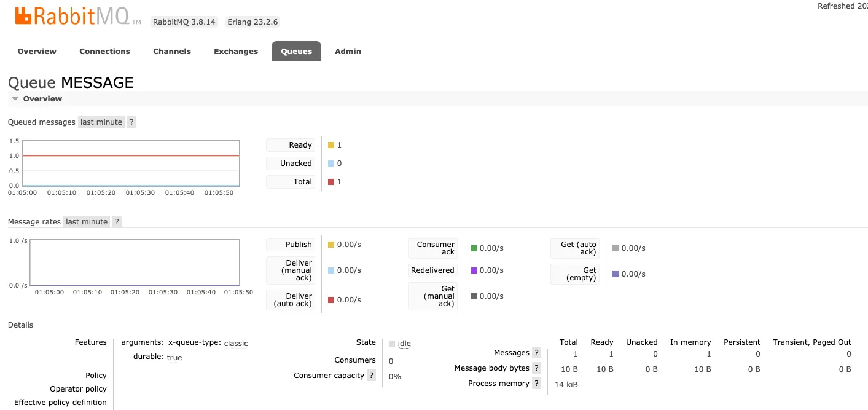This screenshot has width=868, height=410.
Task: Click the Erlang 23.2.6 version badge
Action: pos(252,22)
